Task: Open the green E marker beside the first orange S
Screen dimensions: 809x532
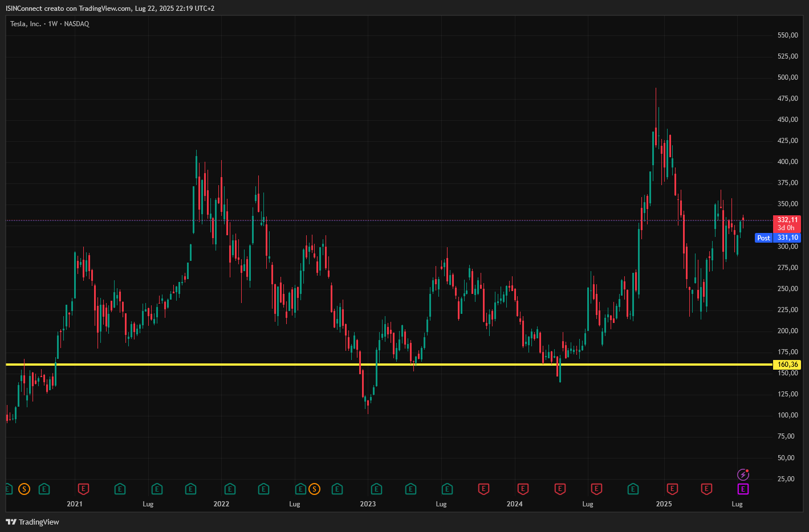Action: [44, 489]
